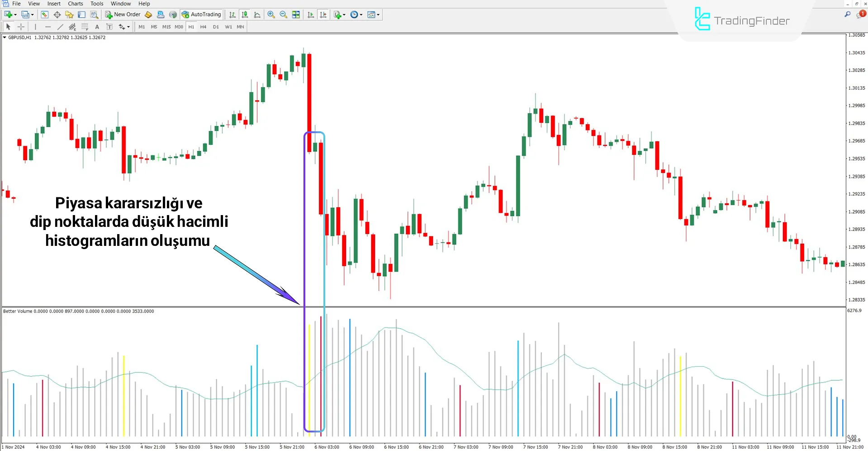Select the Vertical Line drawing tool
This screenshot has height=451, width=868.
coord(35,27)
